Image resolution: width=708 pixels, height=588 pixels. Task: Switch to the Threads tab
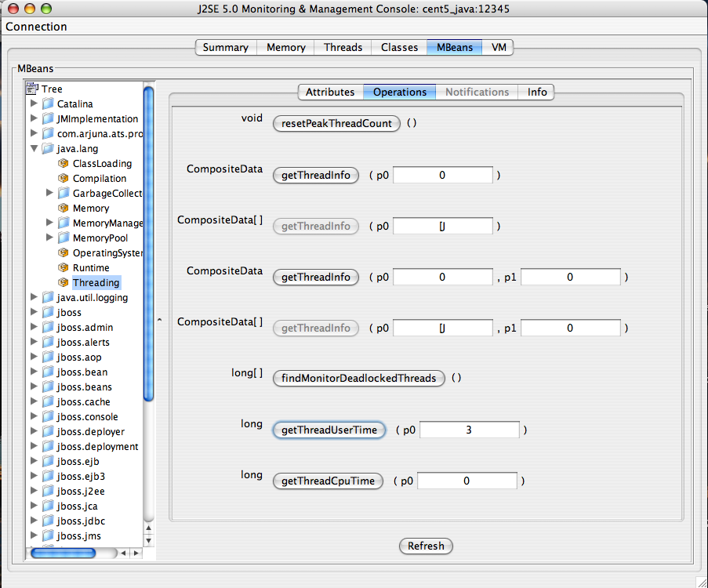click(x=343, y=47)
